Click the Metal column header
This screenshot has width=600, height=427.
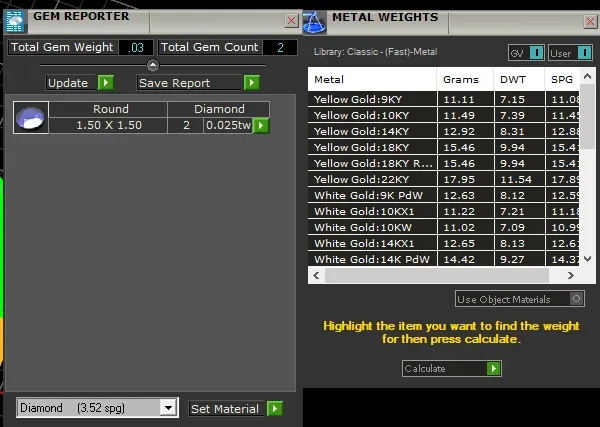pos(372,79)
